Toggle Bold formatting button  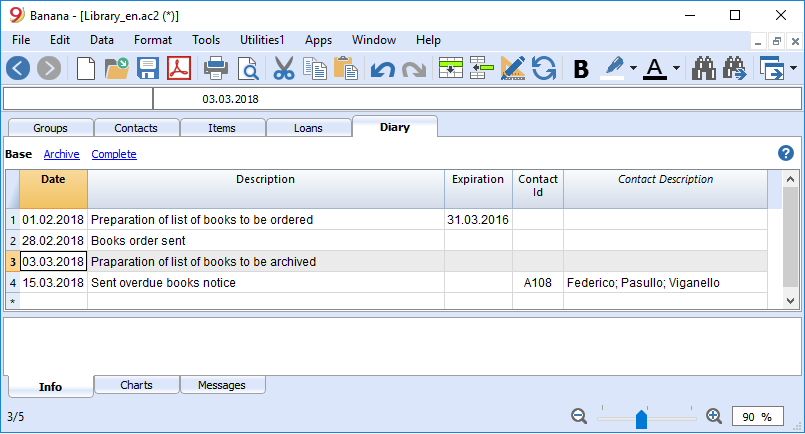point(581,69)
